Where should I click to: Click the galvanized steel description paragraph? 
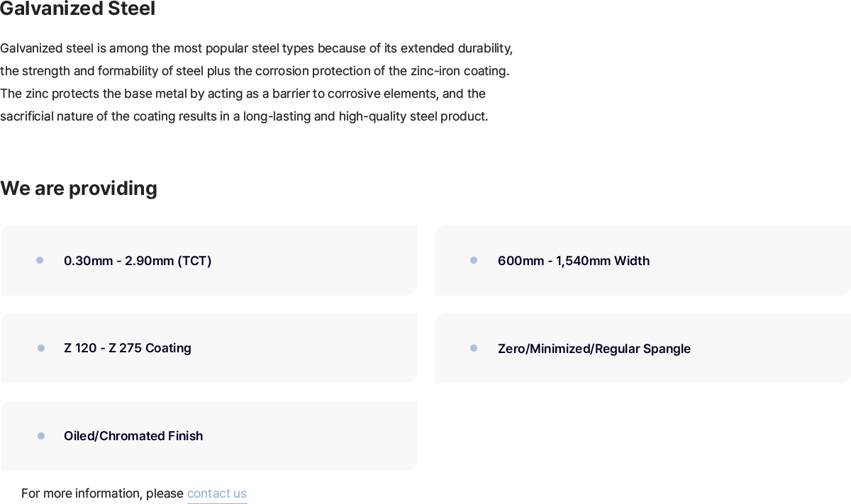click(257, 82)
